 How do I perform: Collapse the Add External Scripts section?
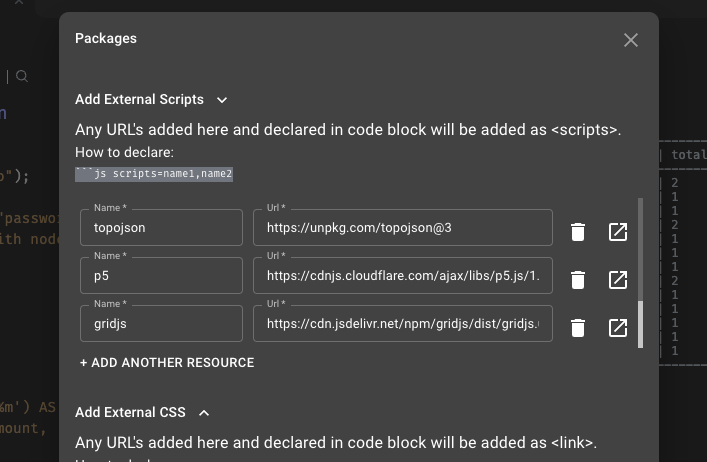click(x=222, y=100)
